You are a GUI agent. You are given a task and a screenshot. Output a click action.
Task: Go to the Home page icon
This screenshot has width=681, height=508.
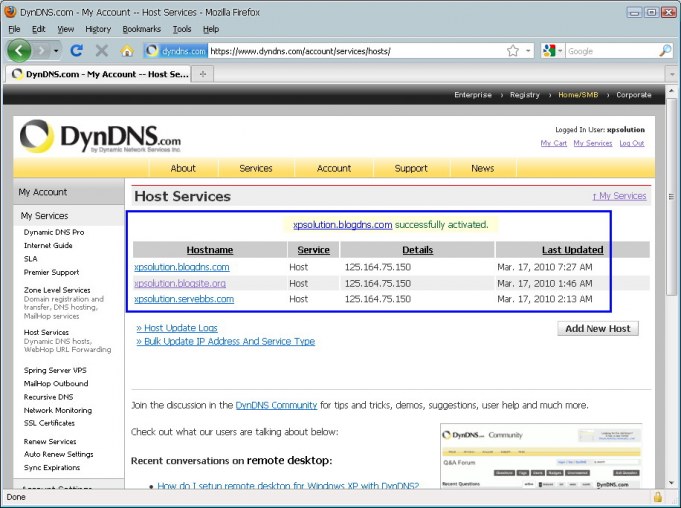127,51
